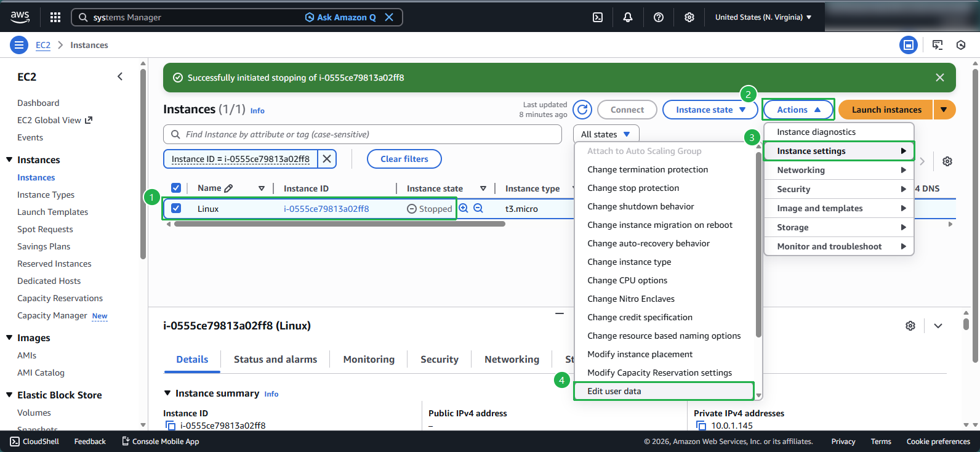Clear the search box with X icon
The height and width of the screenshot is (452, 980).
(389, 17)
